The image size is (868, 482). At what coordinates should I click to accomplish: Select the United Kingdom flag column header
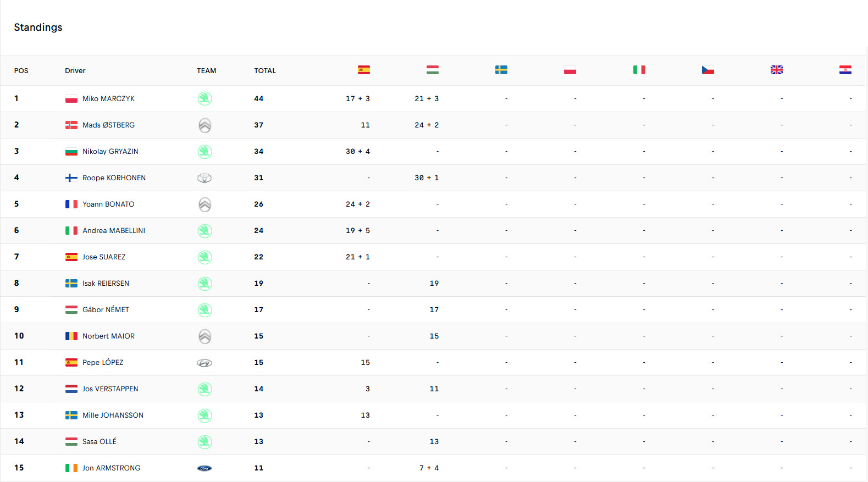776,70
